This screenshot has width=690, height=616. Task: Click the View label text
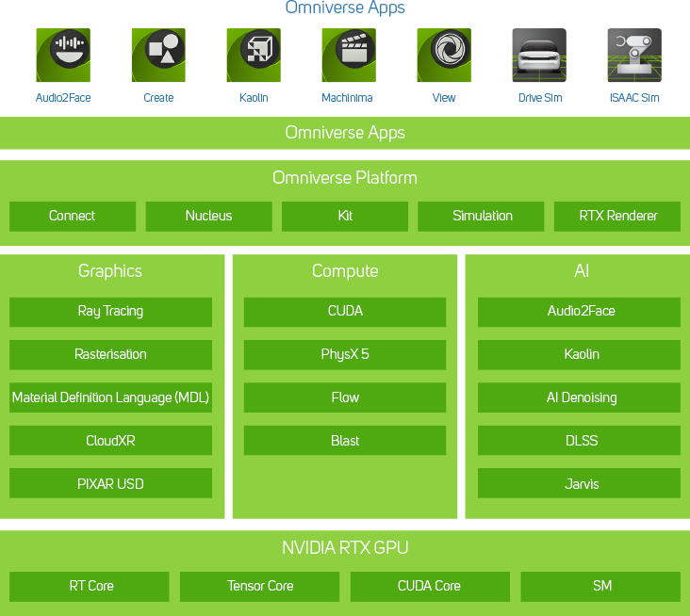click(x=444, y=98)
